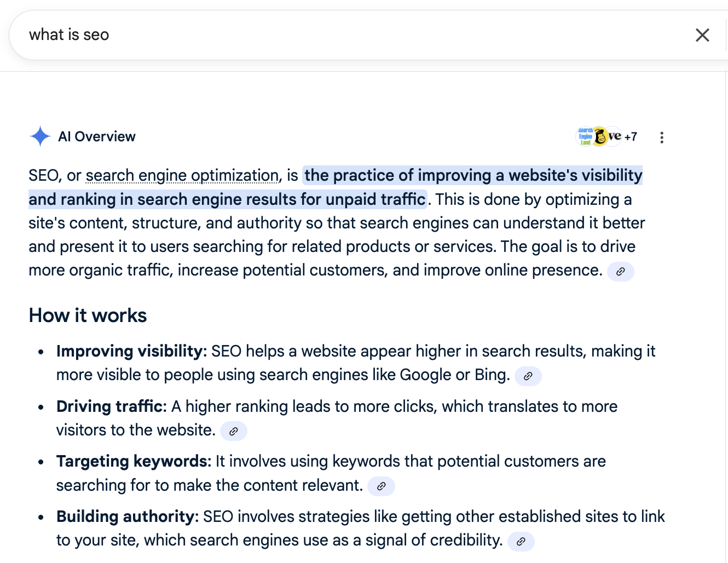Select the 'How it works' heading
Image resolution: width=728 pixels, height=563 pixels.
tap(87, 315)
